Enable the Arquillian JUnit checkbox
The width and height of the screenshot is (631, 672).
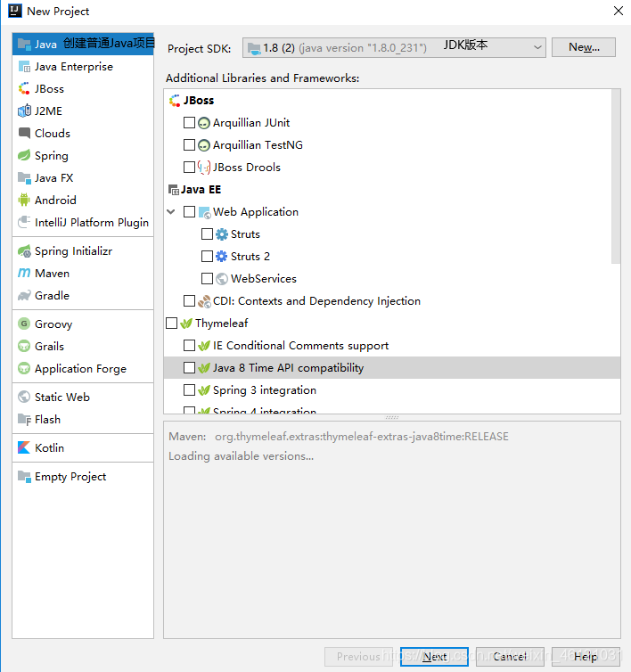pyautogui.click(x=189, y=123)
